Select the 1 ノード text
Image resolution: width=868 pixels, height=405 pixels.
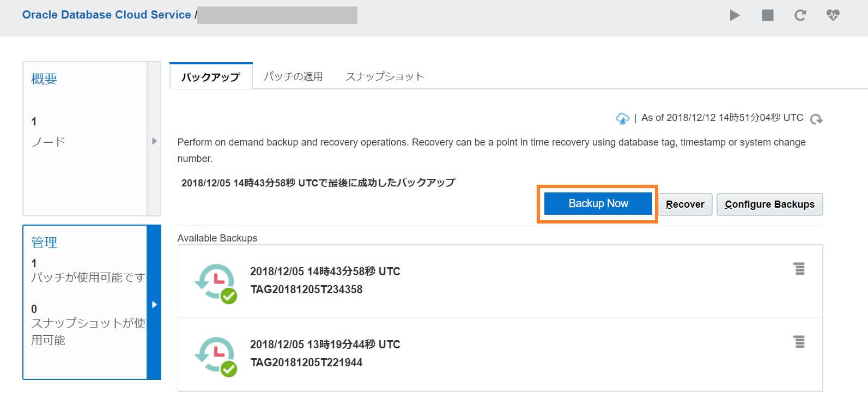click(48, 131)
